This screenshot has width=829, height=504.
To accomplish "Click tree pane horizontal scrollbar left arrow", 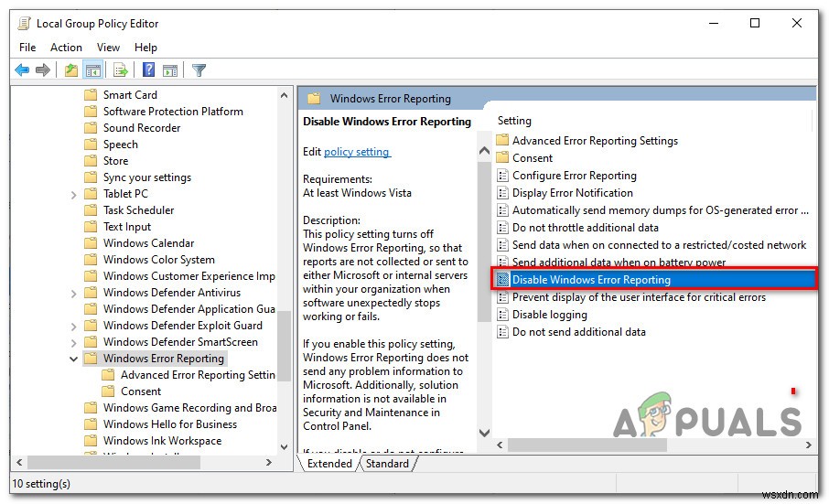I will [19, 463].
